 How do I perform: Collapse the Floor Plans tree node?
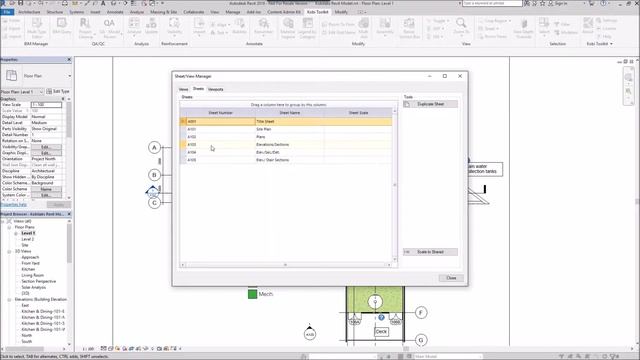click(x=9, y=227)
